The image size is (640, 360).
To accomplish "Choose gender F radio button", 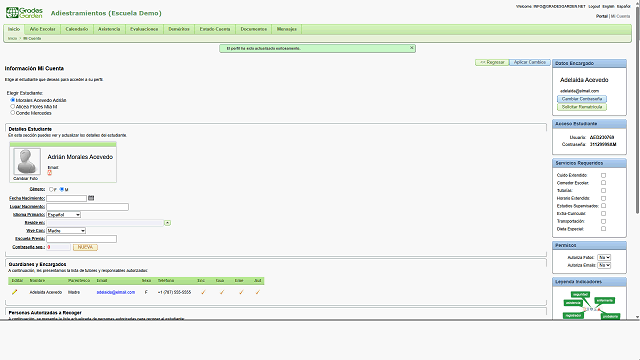I will pyautogui.click(x=51, y=189).
